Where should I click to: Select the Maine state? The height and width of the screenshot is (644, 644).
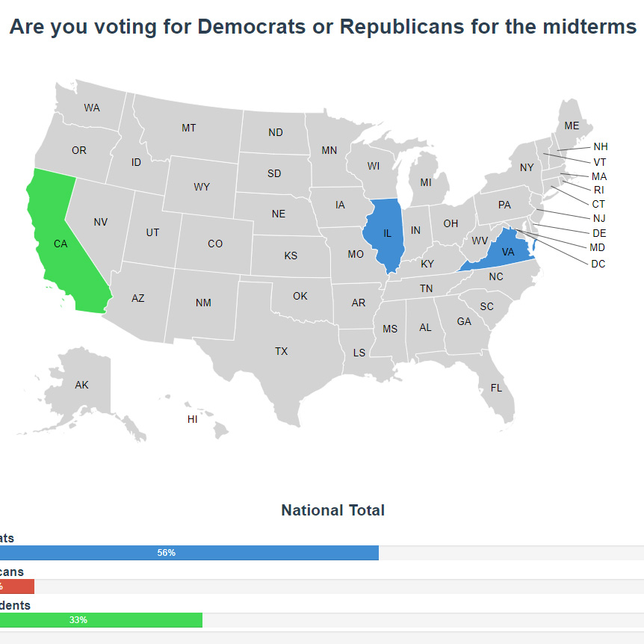(x=571, y=126)
